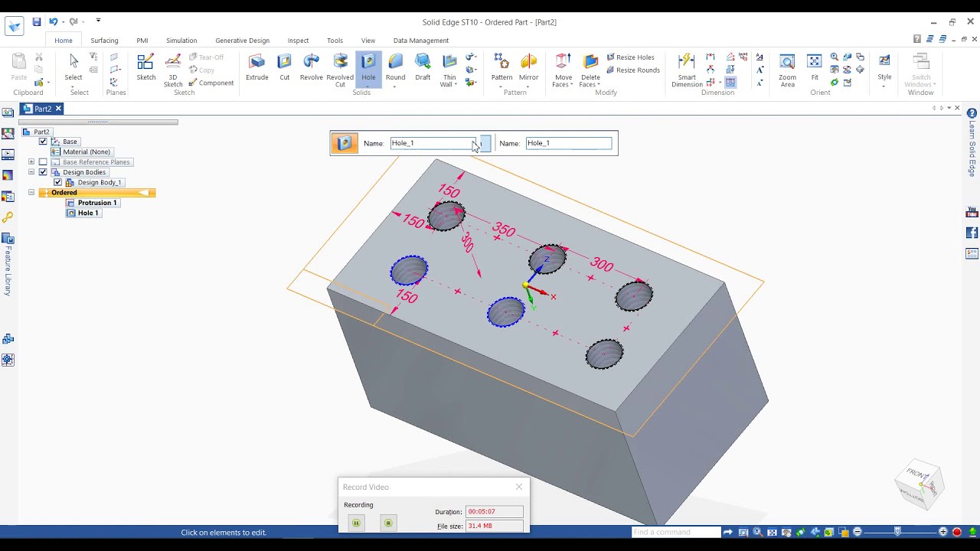
Task: Click the Find a command search box
Action: tap(676, 532)
